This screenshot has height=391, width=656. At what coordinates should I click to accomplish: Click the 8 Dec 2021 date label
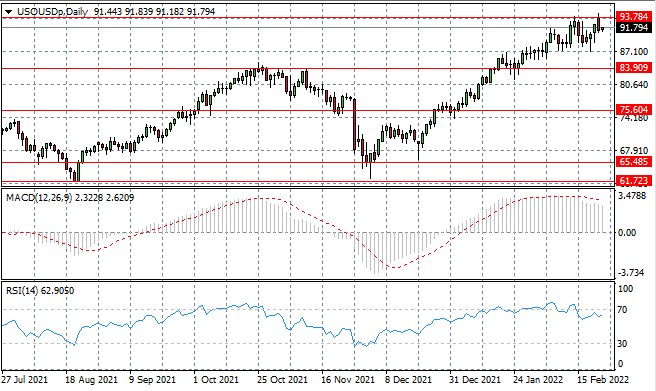(x=408, y=380)
